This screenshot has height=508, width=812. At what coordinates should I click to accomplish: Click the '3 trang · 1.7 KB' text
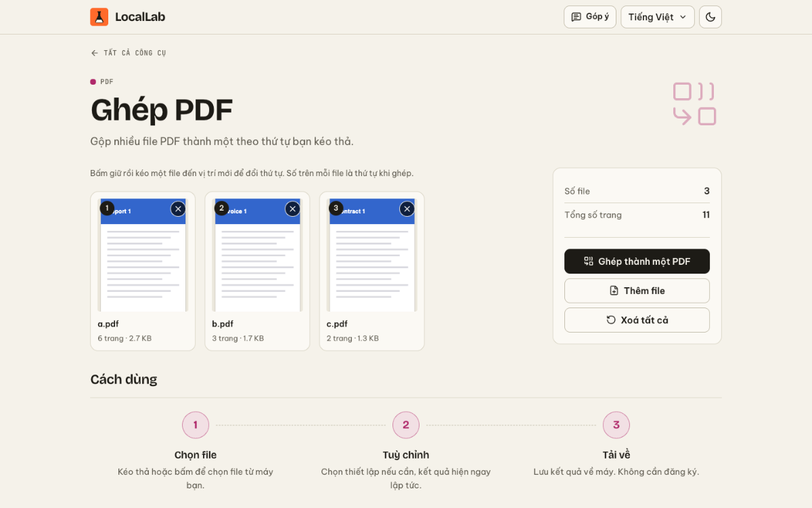pos(238,338)
